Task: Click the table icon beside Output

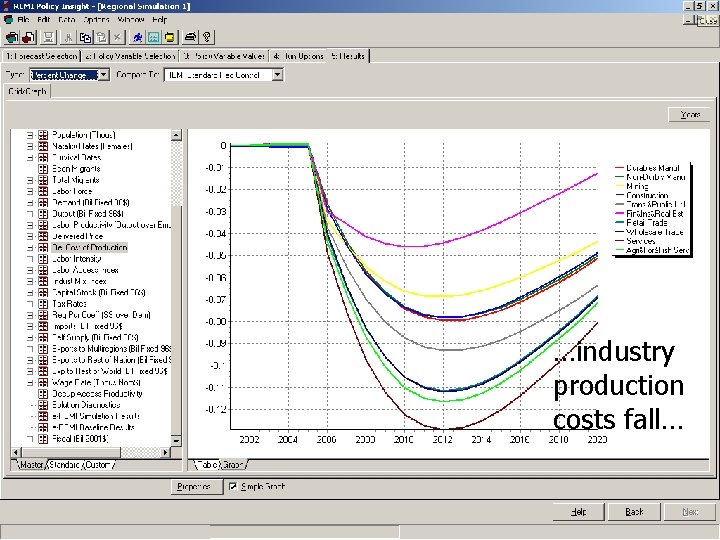Action: point(43,214)
